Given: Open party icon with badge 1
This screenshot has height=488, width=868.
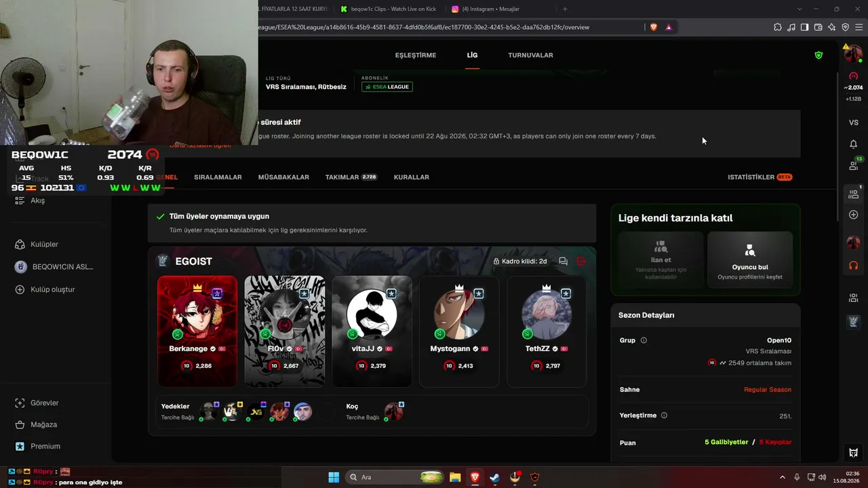Looking at the screenshot, I should (x=854, y=194).
